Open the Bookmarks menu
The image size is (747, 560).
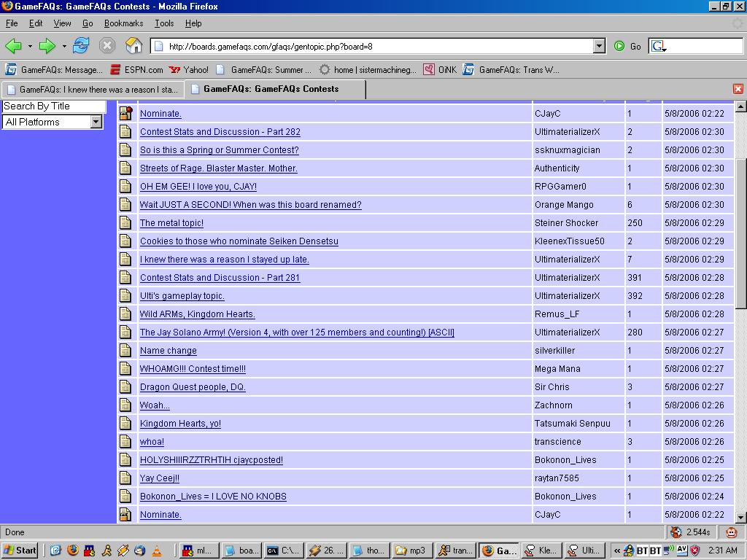click(x=123, y=23)
